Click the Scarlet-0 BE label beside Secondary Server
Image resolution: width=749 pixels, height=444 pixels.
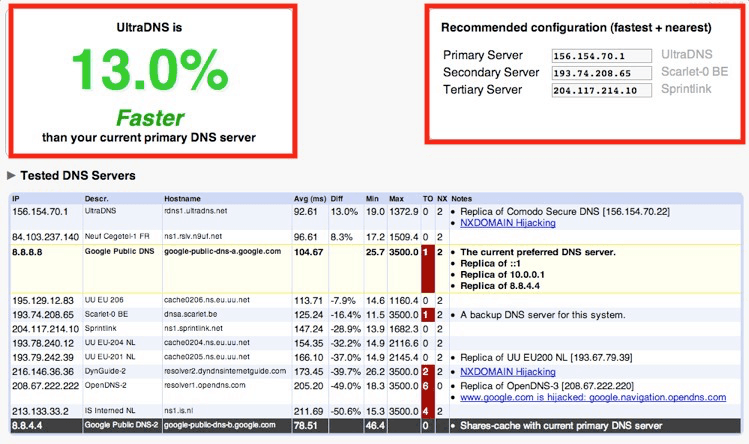[695, 72]
